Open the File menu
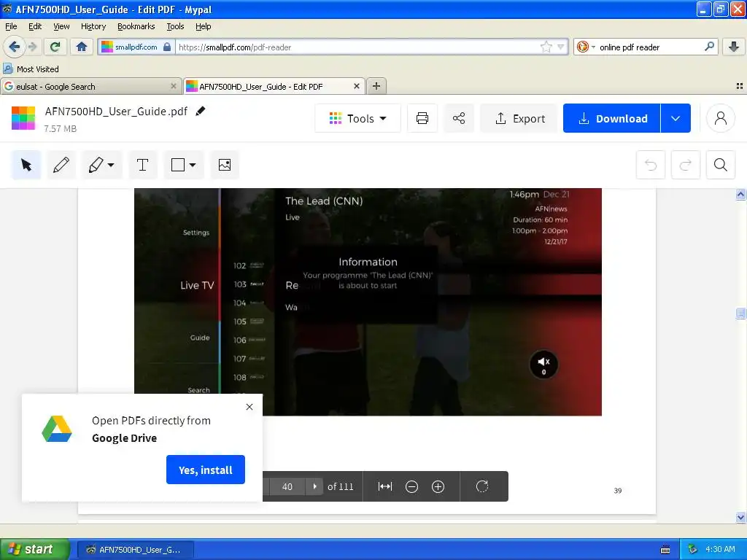This screenshot has width=747, height=560. (x=11, y=26)
